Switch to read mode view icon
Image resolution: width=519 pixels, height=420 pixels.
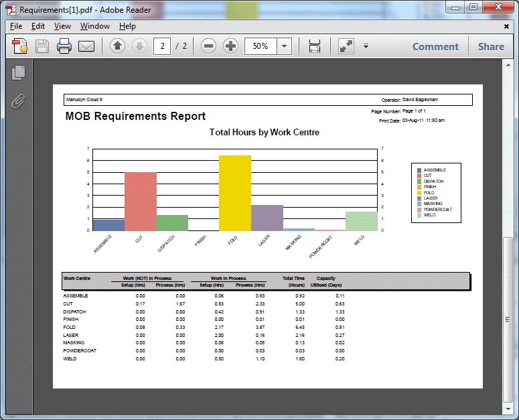(x=346, y=46)
